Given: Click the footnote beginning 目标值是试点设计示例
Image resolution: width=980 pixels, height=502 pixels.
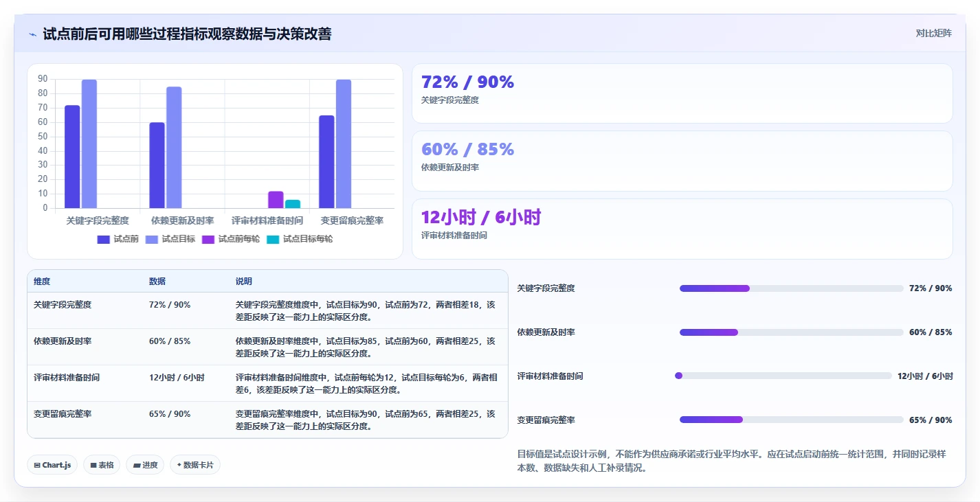Looking at the screenshot, I should click(x=732, y=461).
